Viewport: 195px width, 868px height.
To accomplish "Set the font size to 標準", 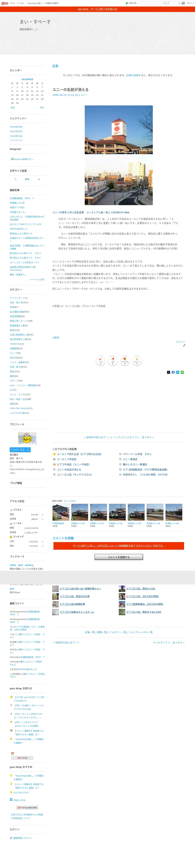I will (x=27, y=179).
